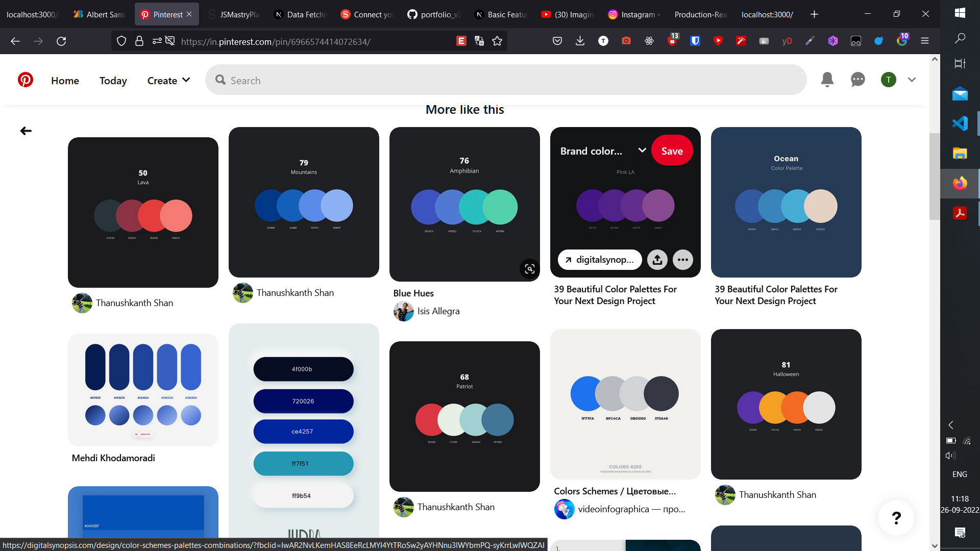Open Visual Studio Code from the taskbar
The image size is (980, 551).
pos(960,123)
